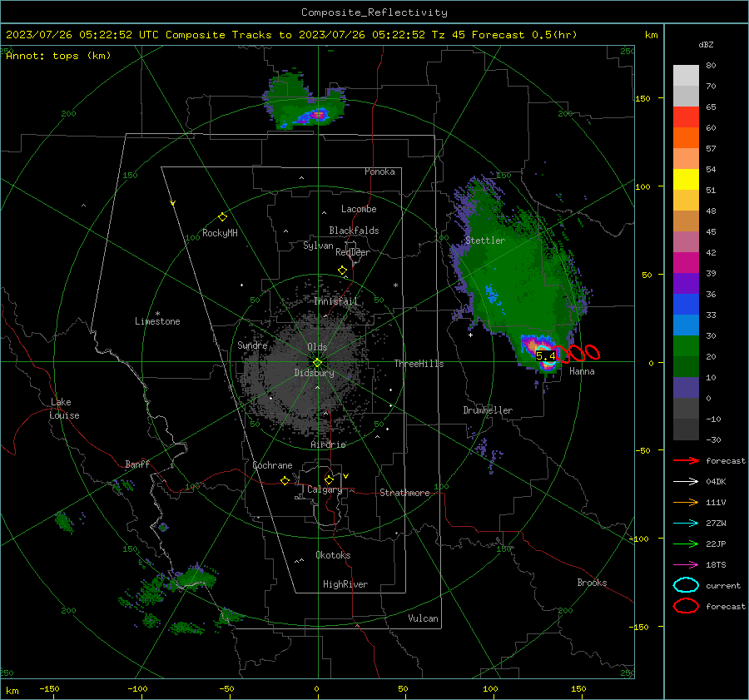The width and height of the screenshot is (749, 700).
Task: Click the orange 111V arrow icon
Action: (686, 502)
